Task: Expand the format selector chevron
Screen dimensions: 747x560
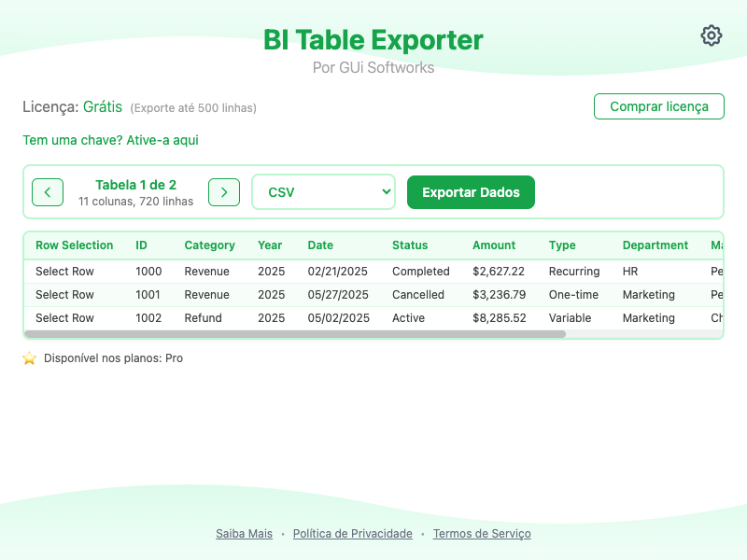Action: coord(386,191)
